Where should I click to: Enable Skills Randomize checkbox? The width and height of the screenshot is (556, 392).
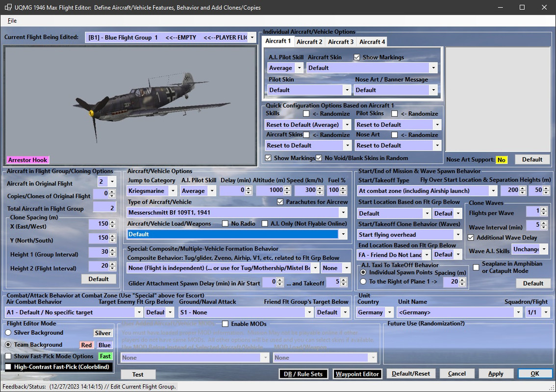point(306,114)
